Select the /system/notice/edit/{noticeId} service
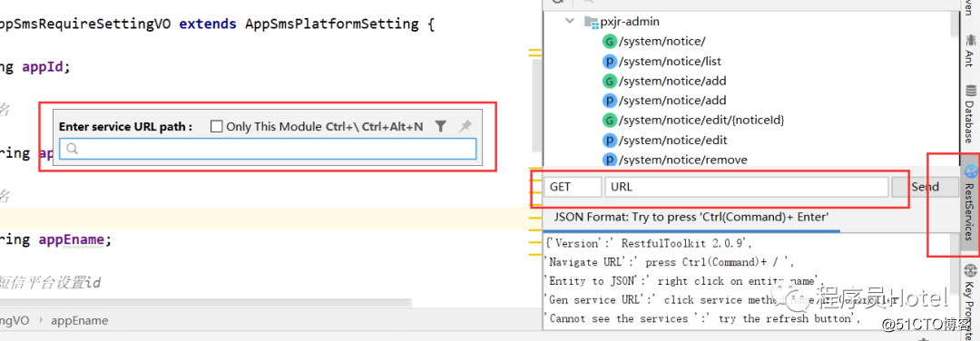Image resolution: width=980 pixels, height=341 pixels. [x=693, y=120]
